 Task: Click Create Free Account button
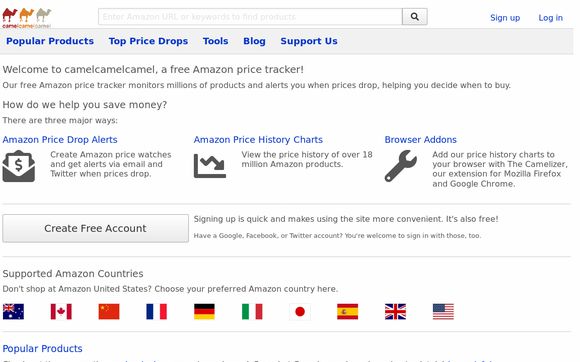pyautogui.click(x=95, y=229)
